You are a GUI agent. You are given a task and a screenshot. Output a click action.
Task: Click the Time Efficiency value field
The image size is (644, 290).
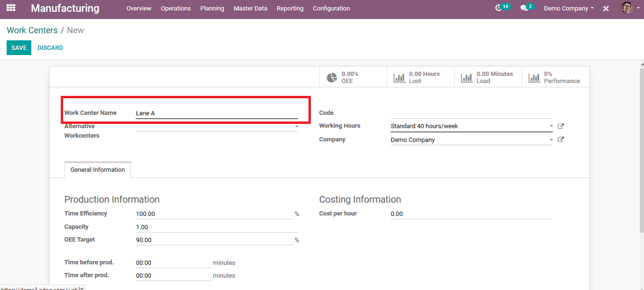click(x=214, y=214)
